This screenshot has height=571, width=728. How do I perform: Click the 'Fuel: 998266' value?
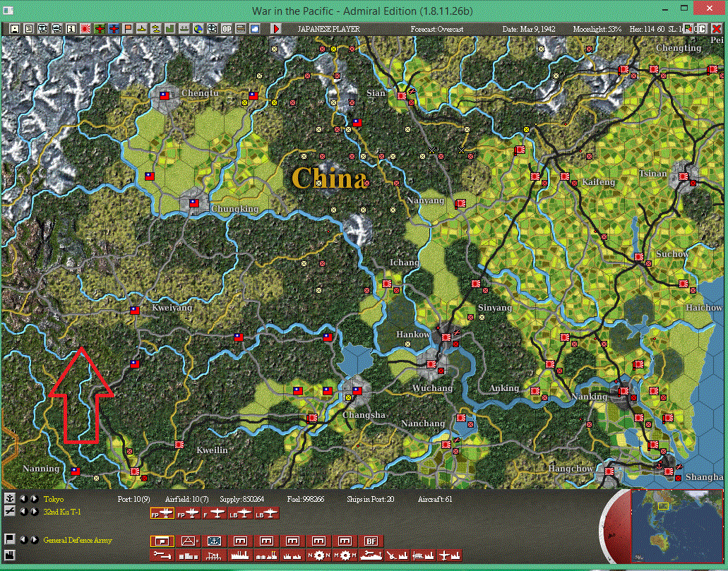[x=306, y=499]
